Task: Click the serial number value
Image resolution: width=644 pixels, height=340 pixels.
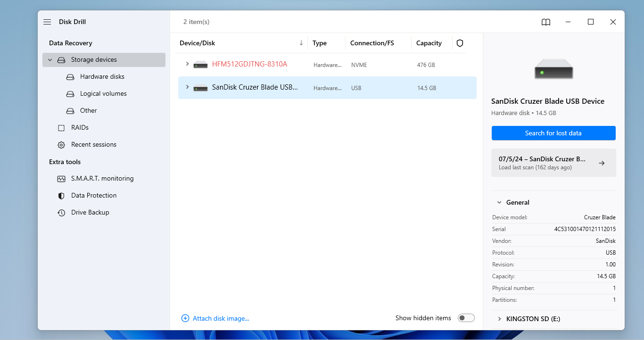Action: (x=585, y=229)
